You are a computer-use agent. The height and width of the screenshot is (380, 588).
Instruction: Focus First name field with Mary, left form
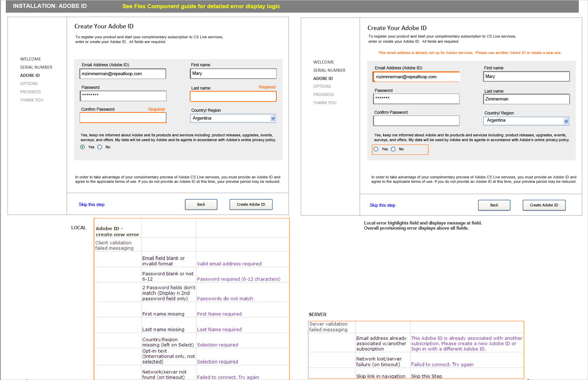click(x=233, y=73)
